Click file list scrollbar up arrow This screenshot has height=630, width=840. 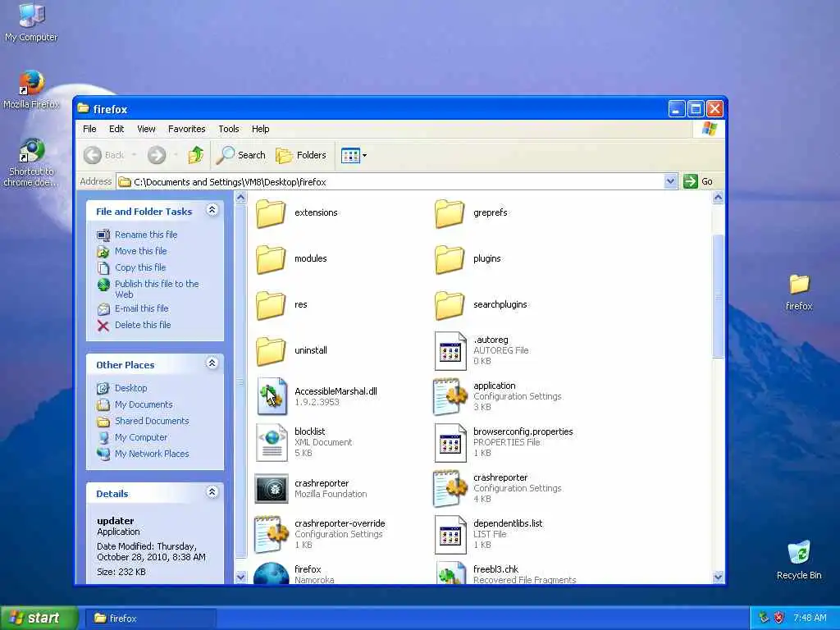tap(718, 198)
